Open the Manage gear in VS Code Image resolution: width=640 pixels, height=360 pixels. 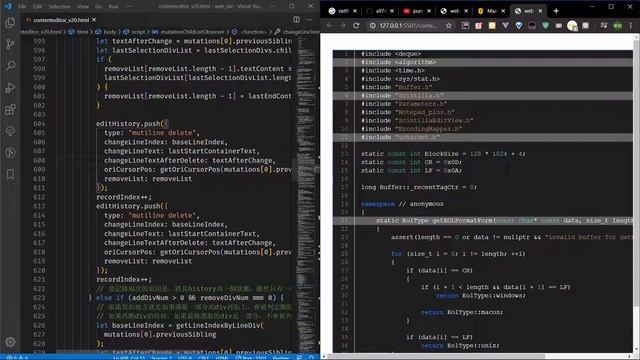(x=10, y=342)
